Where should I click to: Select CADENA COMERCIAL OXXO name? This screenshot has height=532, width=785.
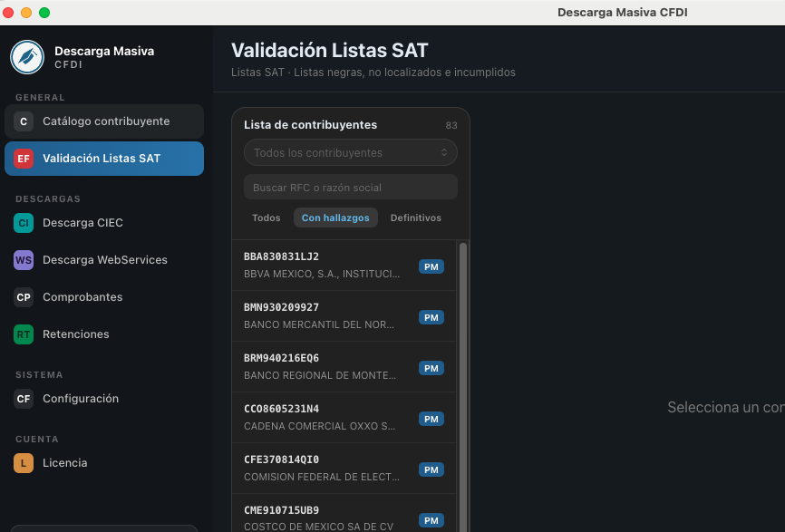coord(319,426)
